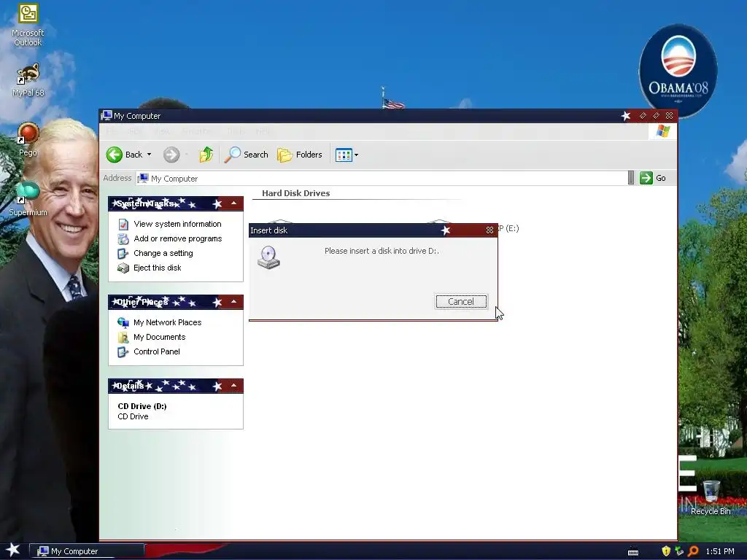
Task: Cancel the Insert disk dialog
Action: 461,301
